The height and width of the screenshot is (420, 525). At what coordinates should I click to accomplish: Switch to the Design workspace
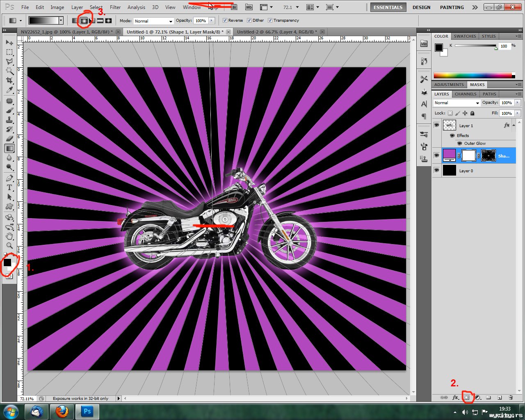(x=421, y=7)
